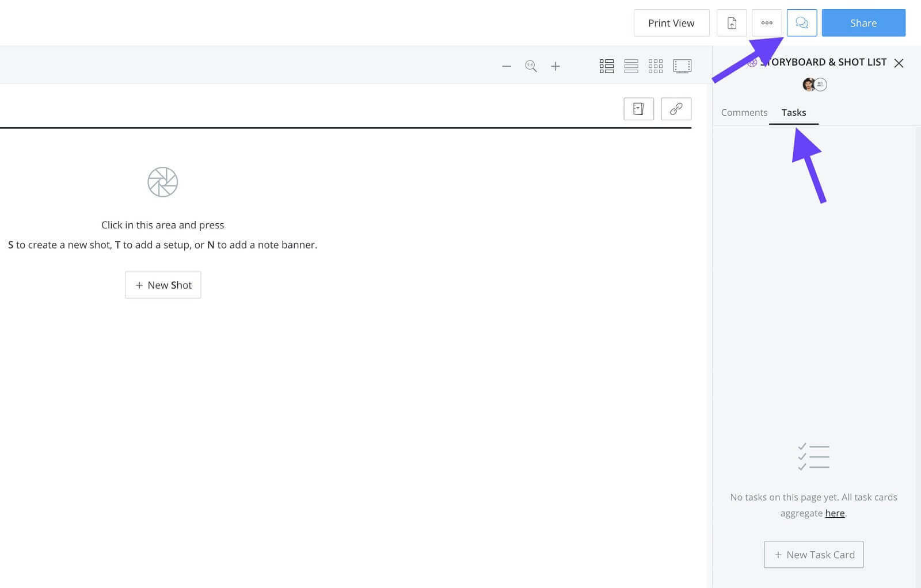The width and height of the screenshot is (921, 588).
Task: Switch to grid layout view
Action: pyautogui.click(x=656, y=66)
